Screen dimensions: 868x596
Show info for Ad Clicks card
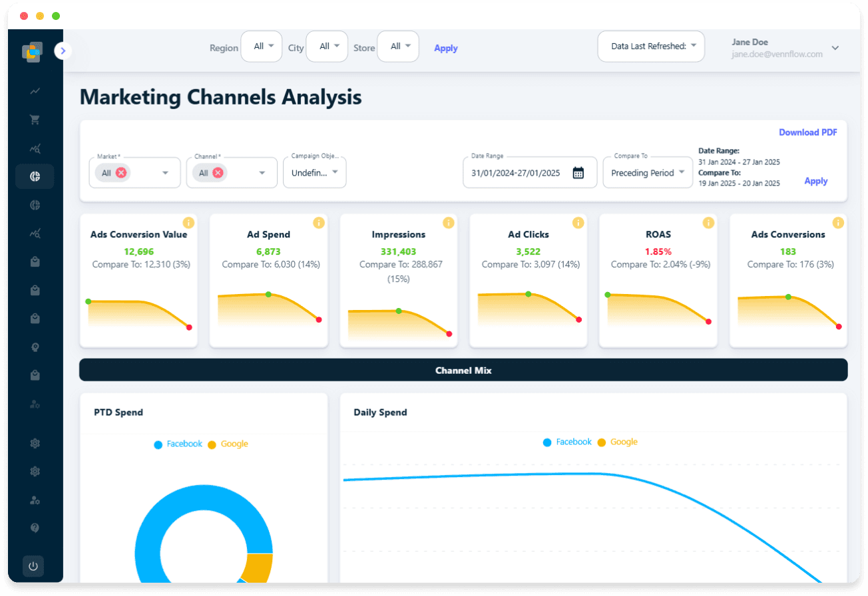[578, 223]
